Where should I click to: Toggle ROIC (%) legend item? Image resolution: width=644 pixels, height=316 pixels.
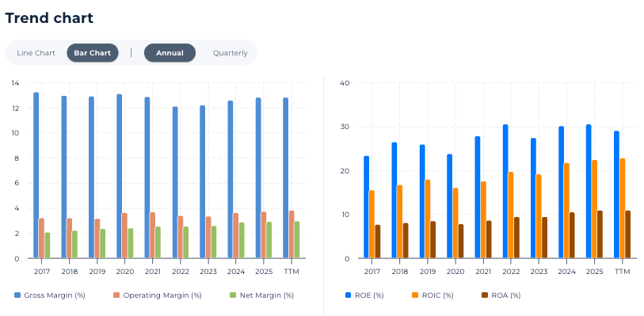(433, 295)
